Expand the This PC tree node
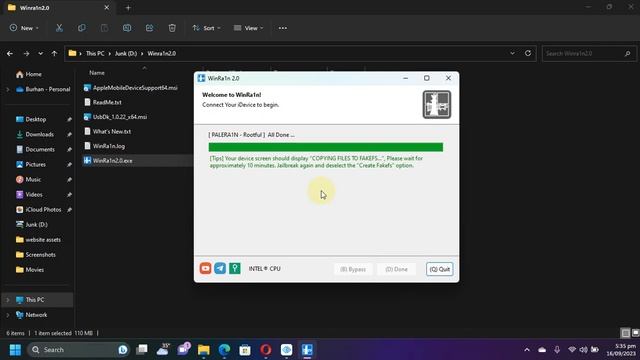The width and height of the screenshot is (640, 360). (7, 300)
